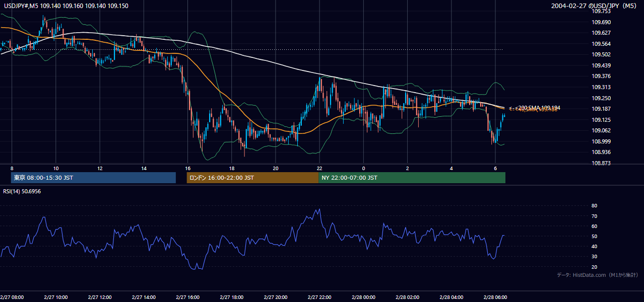
Task: Click the 2/27 22:00 date axis label
Action: point(319,297)
